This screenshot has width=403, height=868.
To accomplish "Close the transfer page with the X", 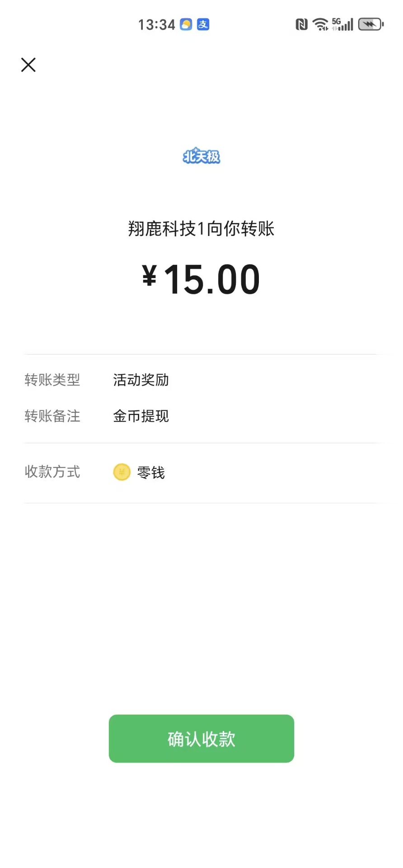I will coord(28,65).
